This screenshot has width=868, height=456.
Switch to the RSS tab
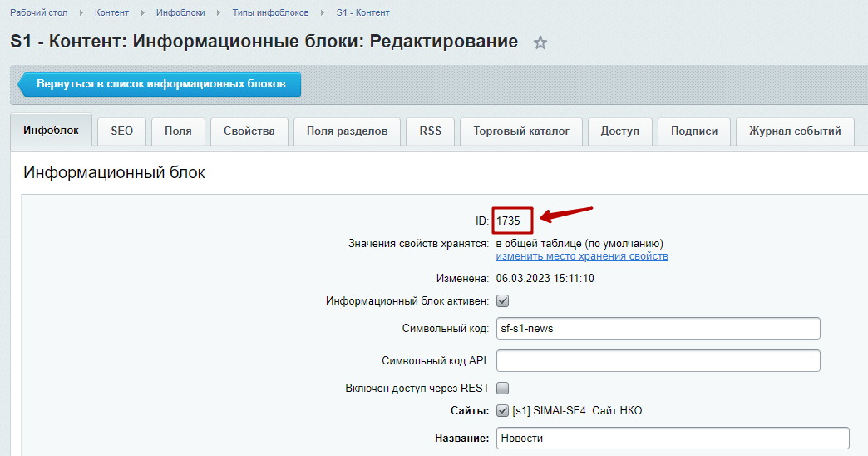[x=430, y=131]
